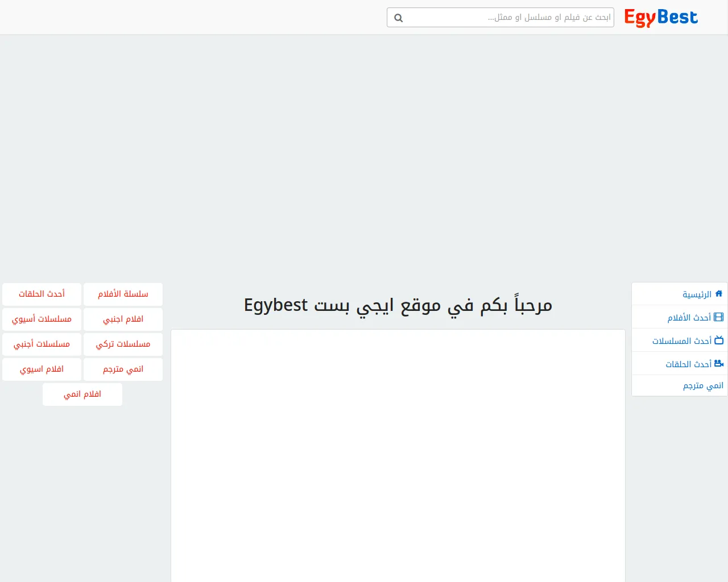The width and height of the screenshot is (728, 582).
Task: Click the TV icon beside أحدث المسلسلات
Action: click(x=719, y=340)
